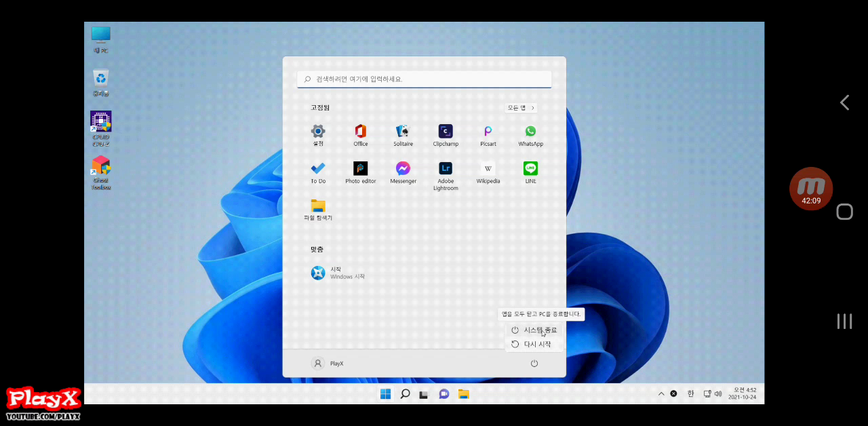The image size is (868, 426).
Task: Click the Windows Start taskbar button
Action: 385,394
